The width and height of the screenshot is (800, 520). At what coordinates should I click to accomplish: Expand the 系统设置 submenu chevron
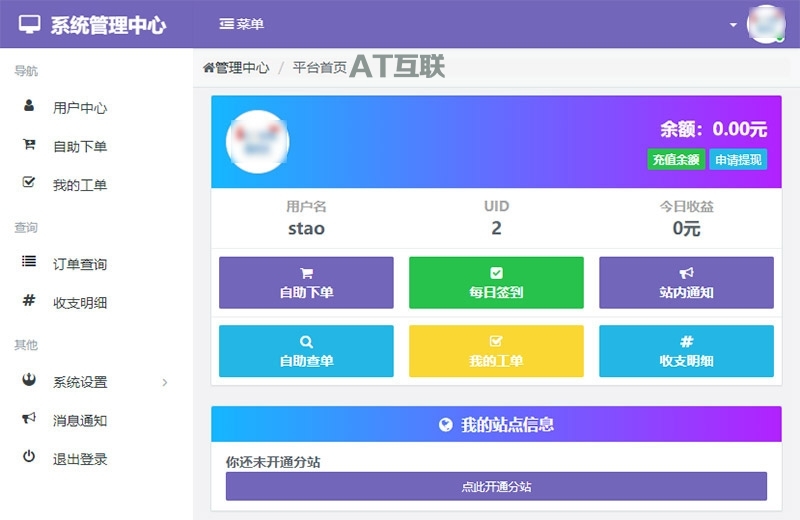tap(165, 382)
